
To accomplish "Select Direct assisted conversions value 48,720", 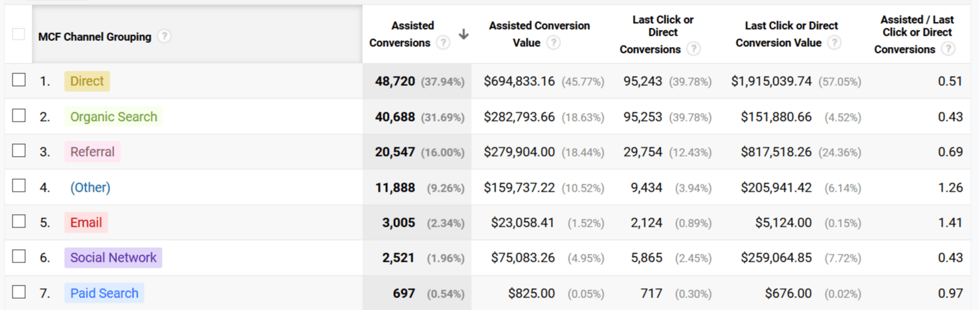I will click(x=395, y=81).
